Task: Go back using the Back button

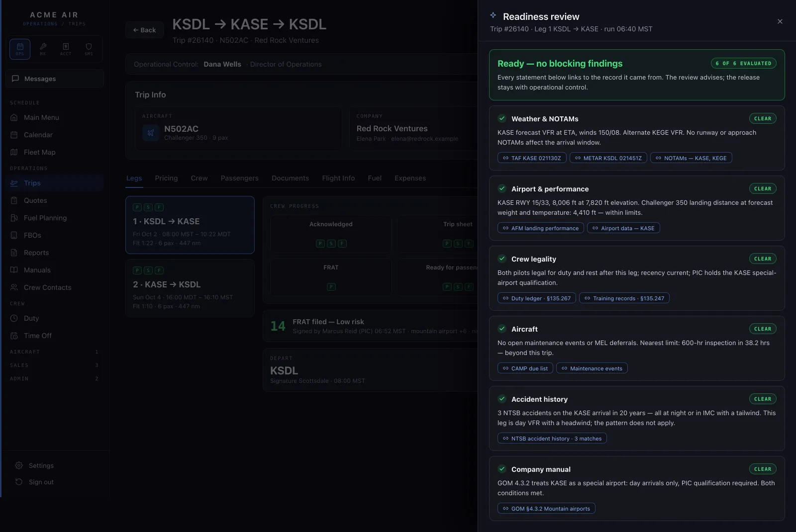Action: 144,30
